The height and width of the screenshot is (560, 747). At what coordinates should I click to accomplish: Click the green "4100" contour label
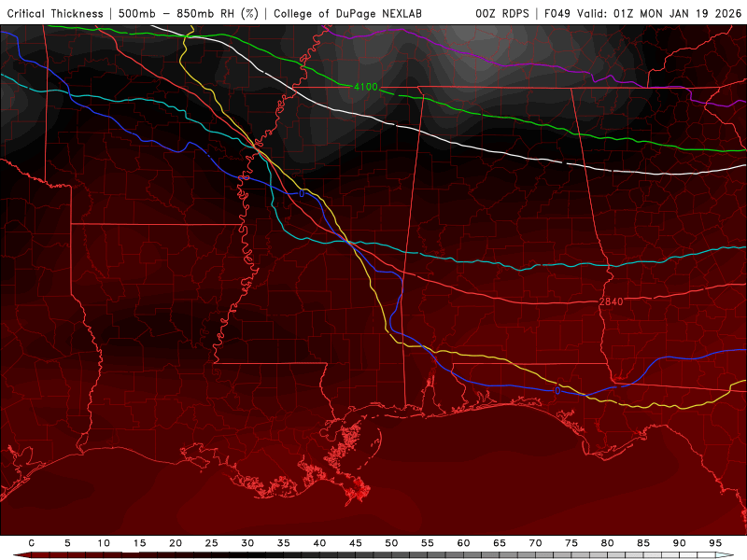366,87
